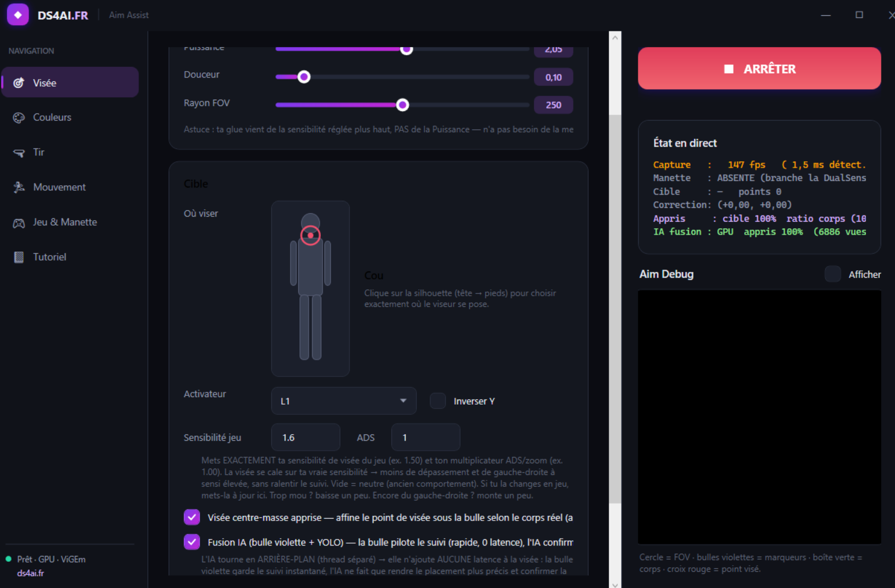Click the Tir gun icon
The image size is (895, 588).
coord(19,153)
